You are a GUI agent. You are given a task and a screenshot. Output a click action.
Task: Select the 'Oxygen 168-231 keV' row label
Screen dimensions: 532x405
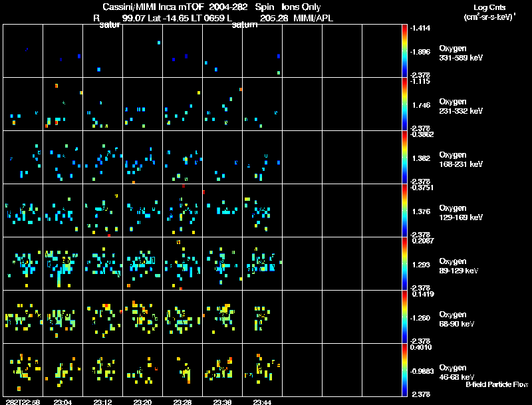coord(461,160)
